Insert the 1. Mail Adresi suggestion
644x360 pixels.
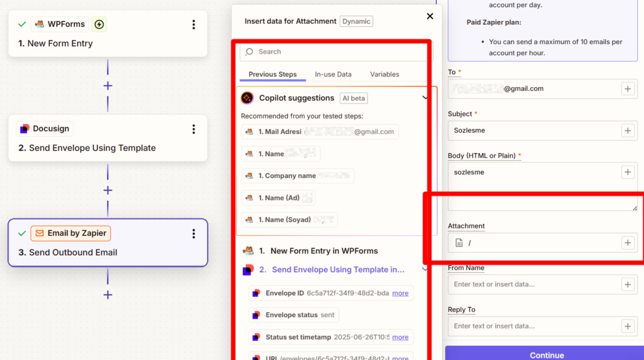(x=320, y=132)
